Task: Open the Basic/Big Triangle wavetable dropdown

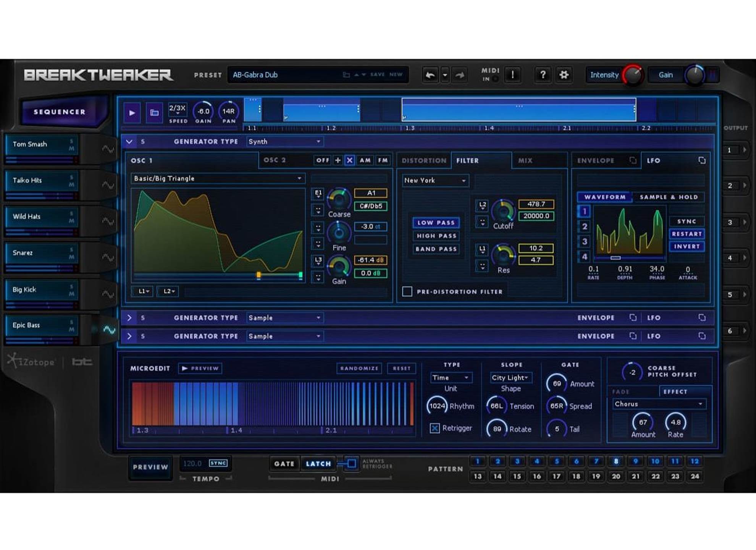Action: coord(218,178)
